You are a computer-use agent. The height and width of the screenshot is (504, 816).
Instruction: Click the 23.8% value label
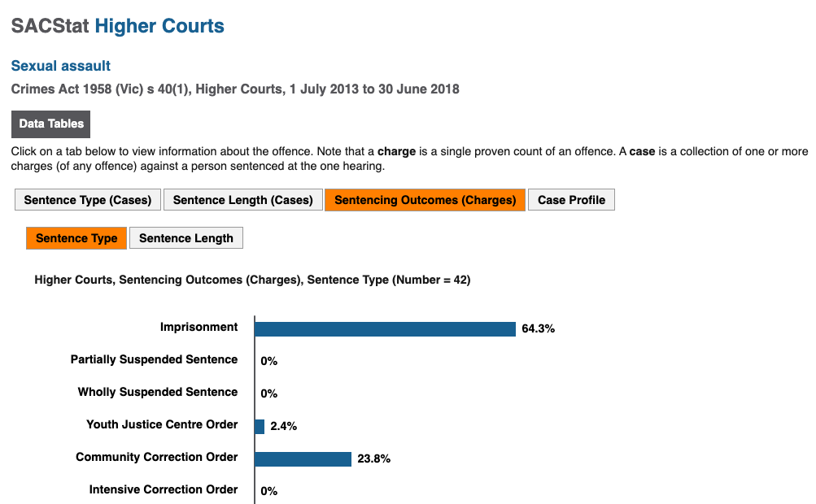click(373, 458)
